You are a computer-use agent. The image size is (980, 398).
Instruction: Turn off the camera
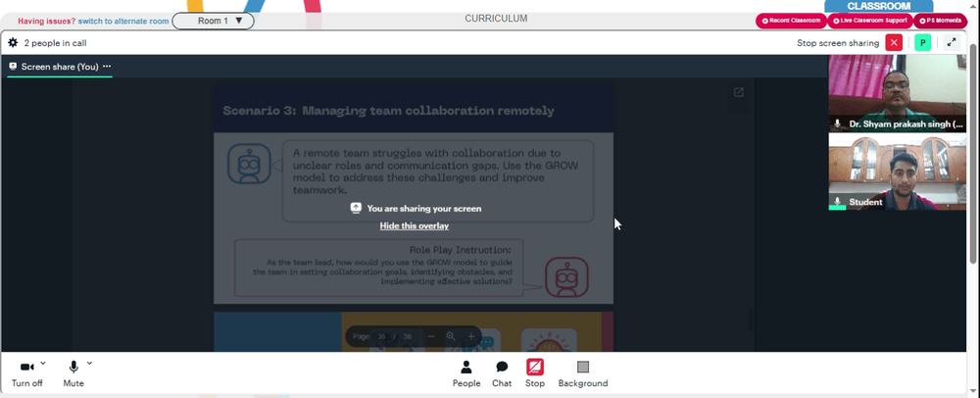tap(26, 373)
